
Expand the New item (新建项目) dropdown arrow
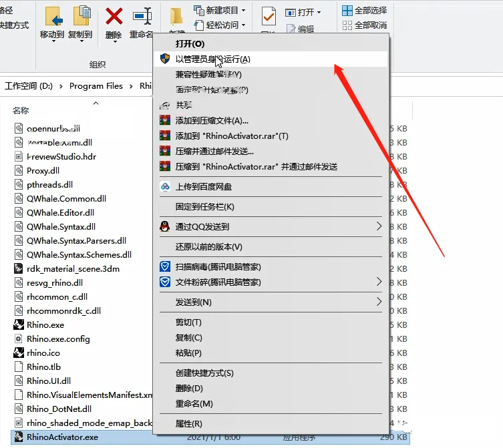point(243,11)
